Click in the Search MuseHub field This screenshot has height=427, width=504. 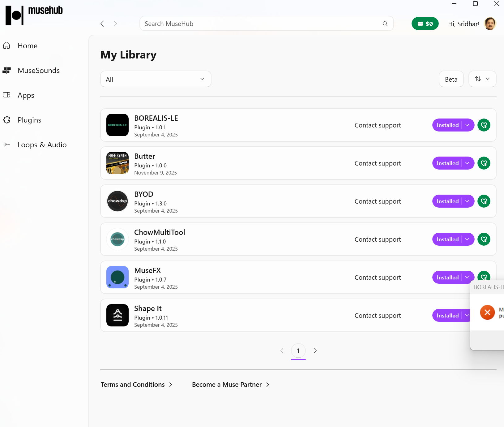[x=260, y=24]
